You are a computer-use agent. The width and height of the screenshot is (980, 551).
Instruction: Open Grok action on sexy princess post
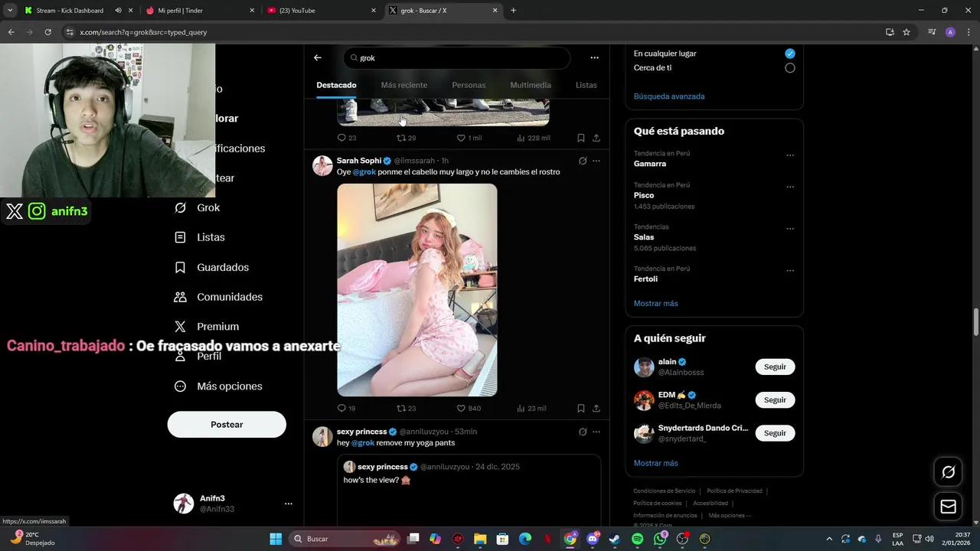(583, 432)
